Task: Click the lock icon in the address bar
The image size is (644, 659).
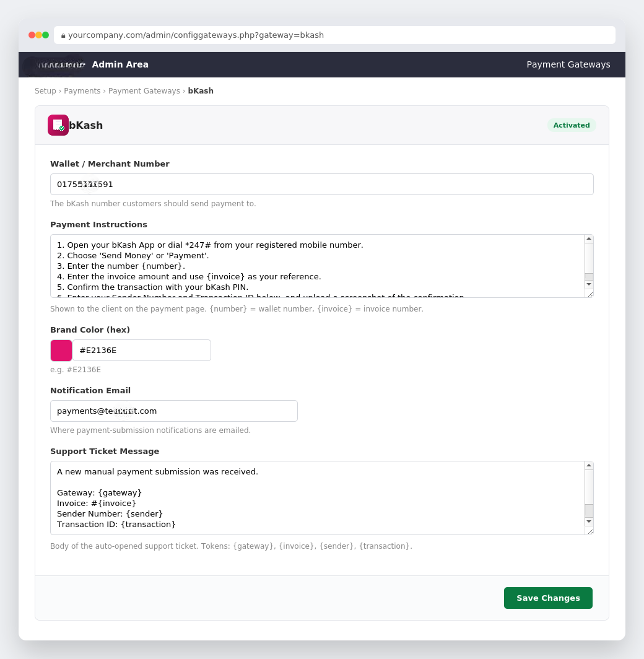Action: point(63,36)
